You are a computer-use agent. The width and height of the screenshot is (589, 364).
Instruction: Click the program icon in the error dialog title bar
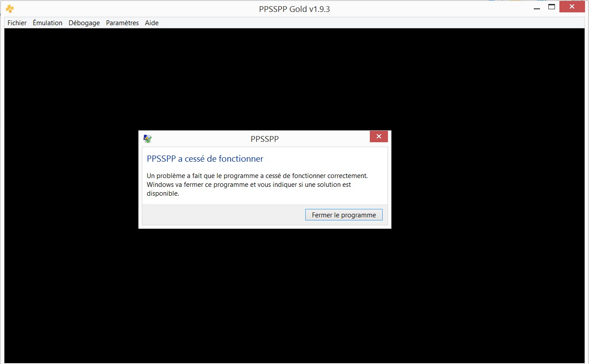(148, 139)
